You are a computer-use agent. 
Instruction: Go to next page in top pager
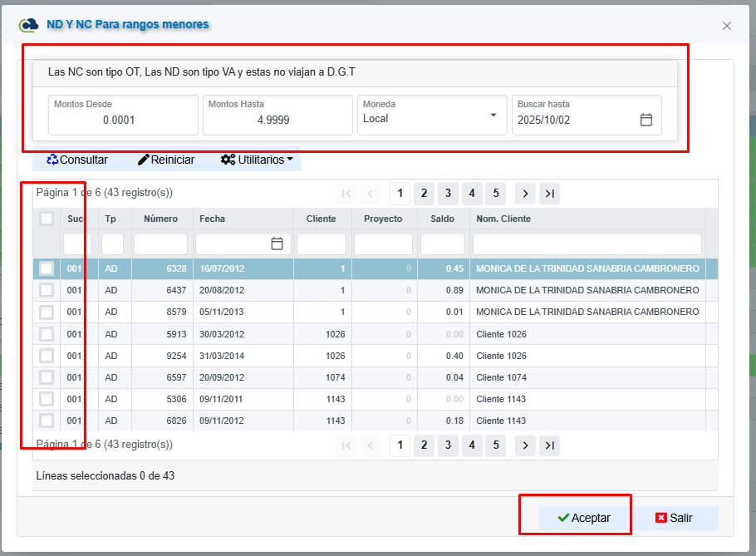pos(525,194)
